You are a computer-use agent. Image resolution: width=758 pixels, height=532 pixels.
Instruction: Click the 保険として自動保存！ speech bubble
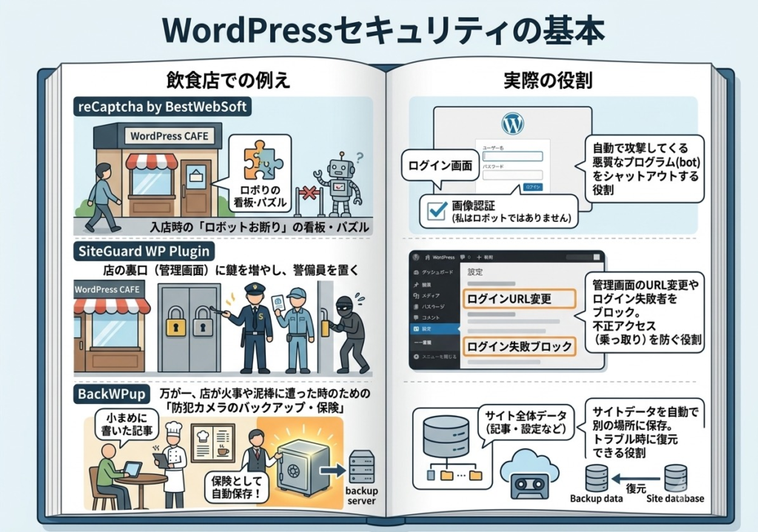236,487
